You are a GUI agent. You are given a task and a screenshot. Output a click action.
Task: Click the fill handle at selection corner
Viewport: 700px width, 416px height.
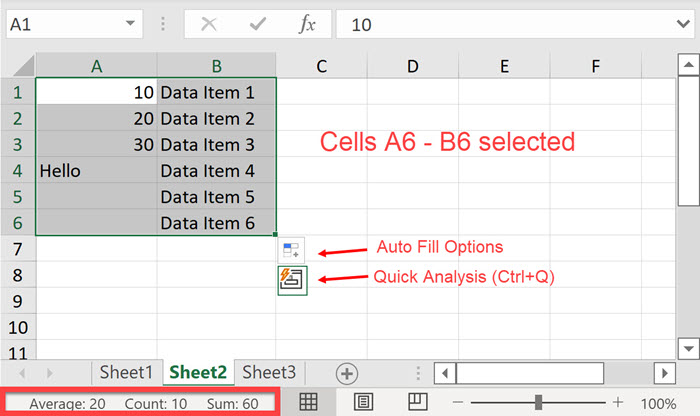click(275, 234)
